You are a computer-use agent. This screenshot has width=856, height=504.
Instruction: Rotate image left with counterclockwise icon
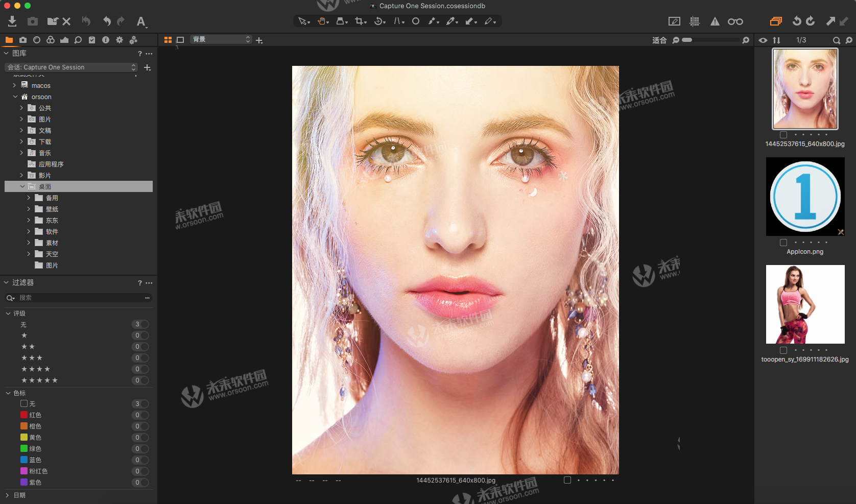[x=797, y=21]
